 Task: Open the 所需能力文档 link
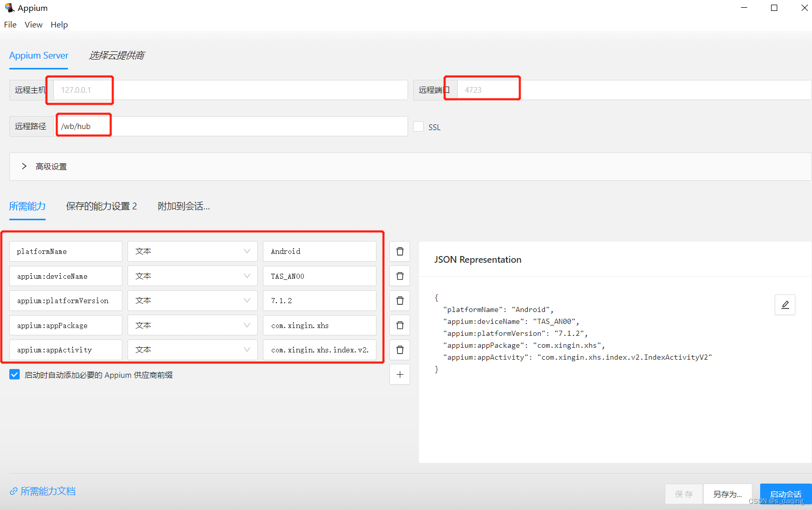[48, 491]
